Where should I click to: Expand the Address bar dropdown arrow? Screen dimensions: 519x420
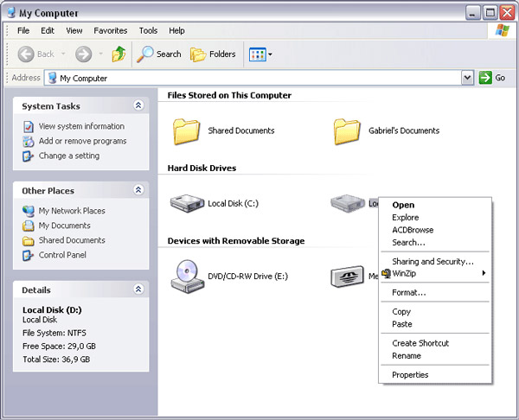click(468, 78)
